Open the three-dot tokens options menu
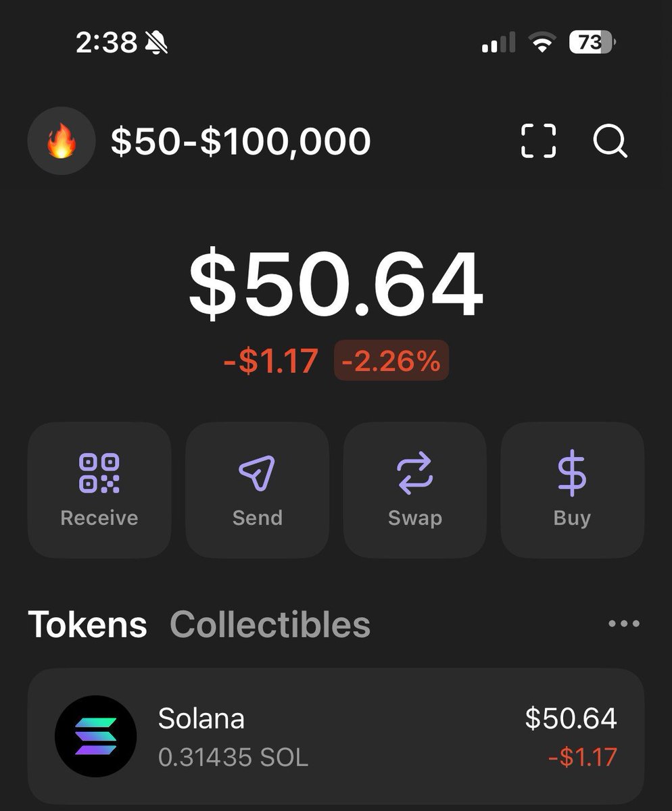672x811 pixels. [x=624, y=624]
